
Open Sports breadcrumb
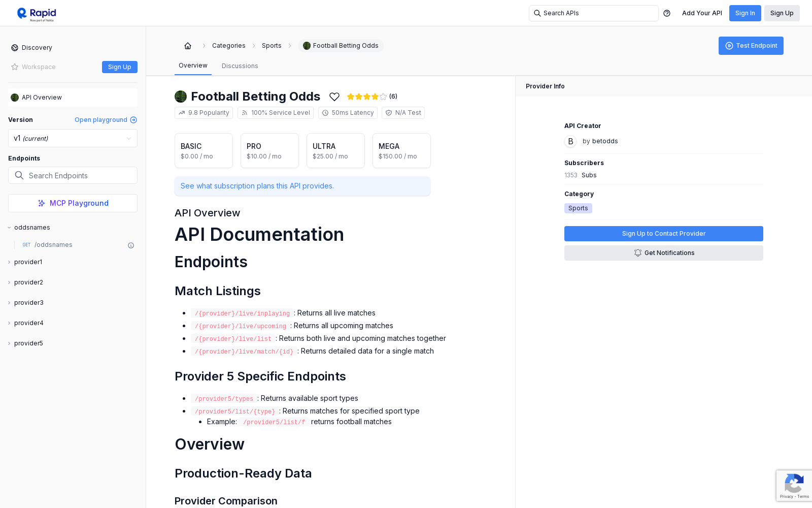[272, 46]
